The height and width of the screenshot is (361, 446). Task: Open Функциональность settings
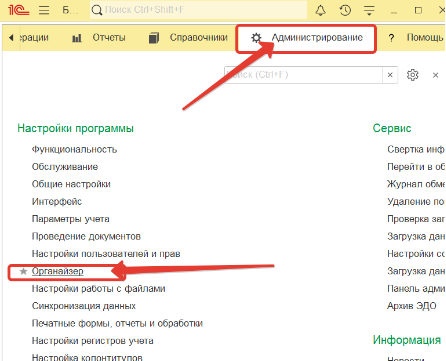coord(74,149)
